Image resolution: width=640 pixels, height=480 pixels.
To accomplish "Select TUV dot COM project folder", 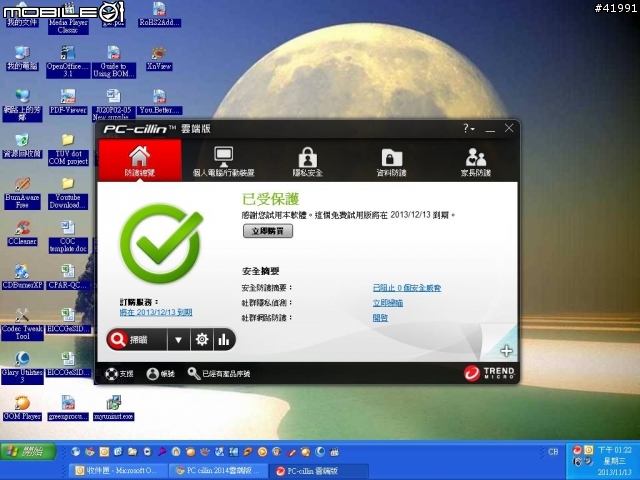I will tap(68, 150).
